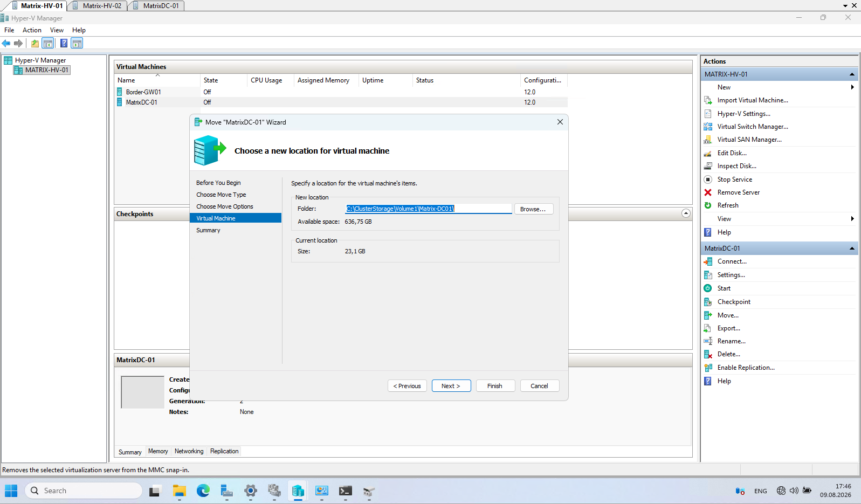The height and width of the screenshot is (504, 861).
Task: Open the tab list dropdown arrow at top right
Action: [x=845, y=5]
